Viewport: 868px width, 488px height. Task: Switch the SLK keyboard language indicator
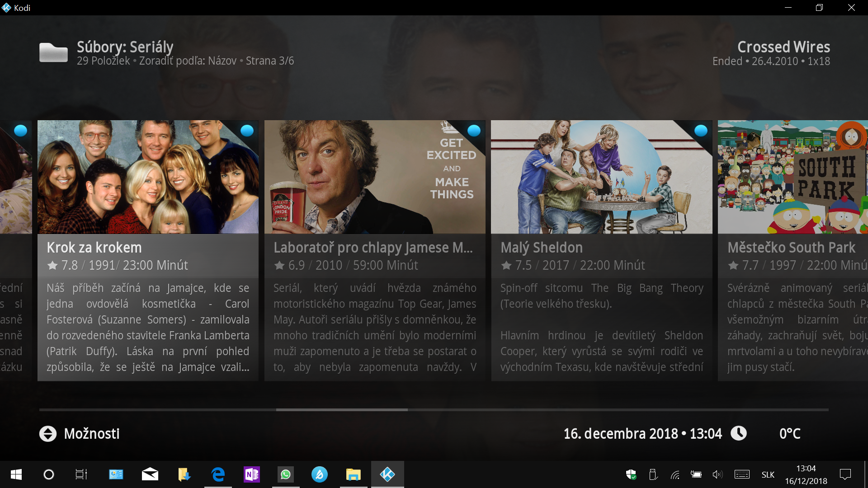tap(768, 474)
